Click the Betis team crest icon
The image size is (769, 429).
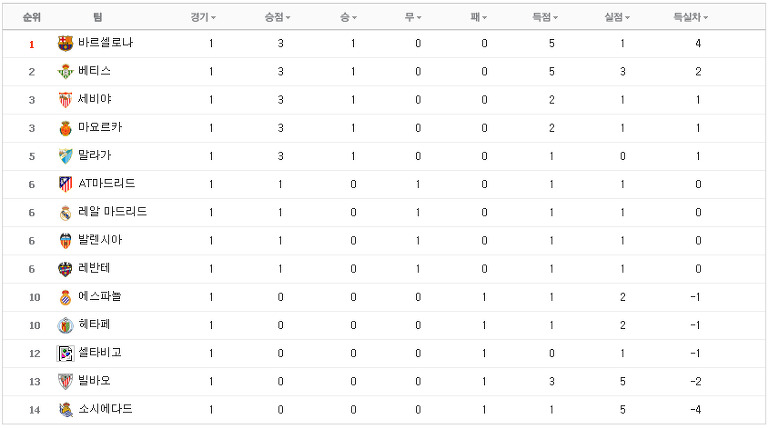[65, 72]
